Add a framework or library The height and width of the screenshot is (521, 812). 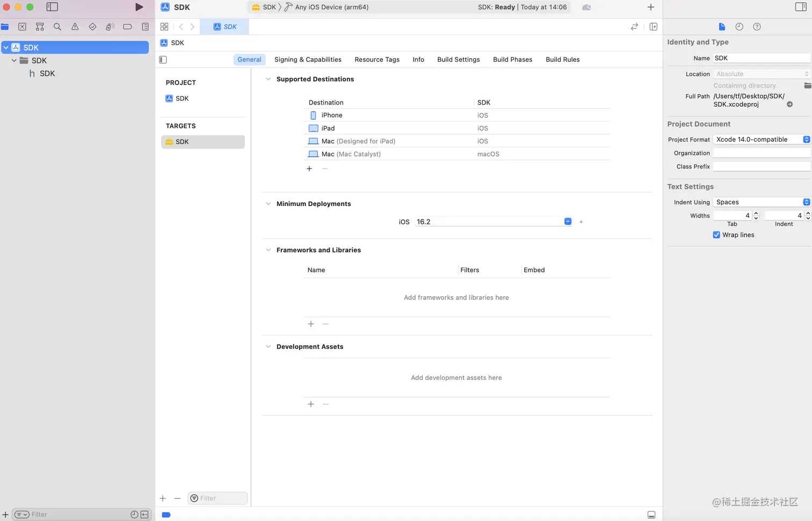pos(311,324)
